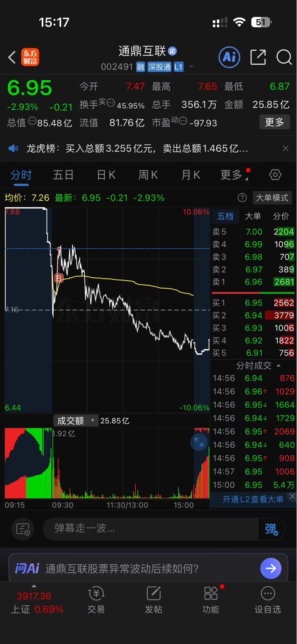The height and width of the screenshot is (644, 297).
Task: Tap the help question mark icon
Action: pos(242,198)
